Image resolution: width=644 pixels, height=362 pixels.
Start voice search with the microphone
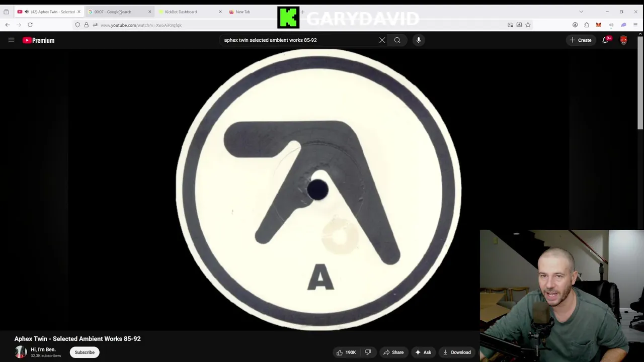[419, 40]
